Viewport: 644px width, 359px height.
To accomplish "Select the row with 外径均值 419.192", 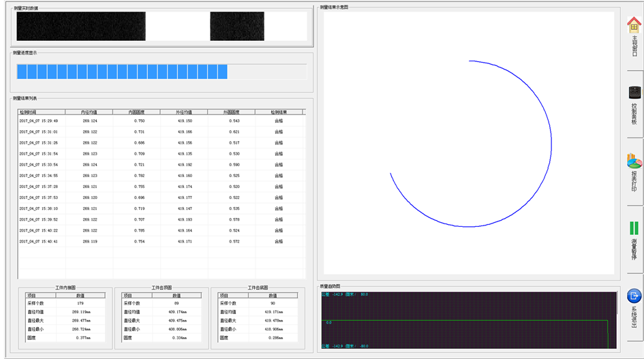I will pos(184,165).
